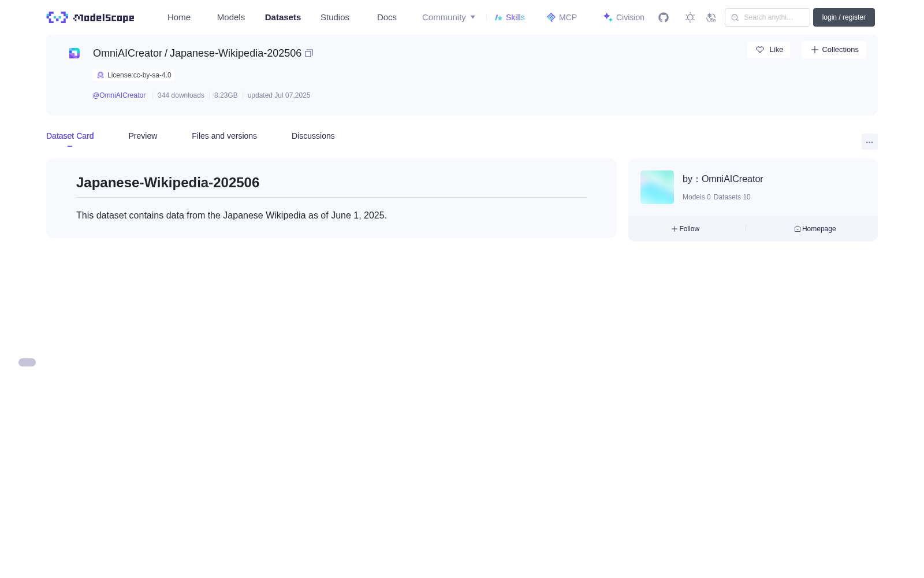Open the Docs menu item

pyautogui.click(x=387, y=17)
